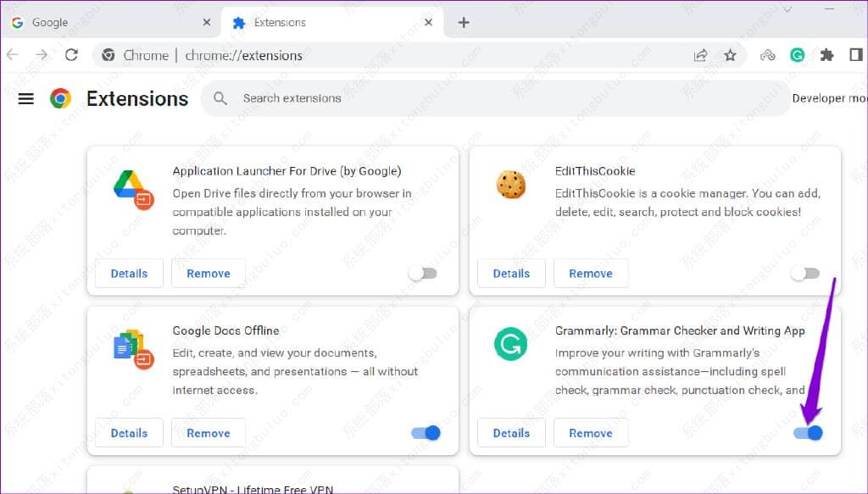Click the "EditThisCookie is a cookie manager" description
This screenshot has width=868, height=494.
click(x=687, y=203)
